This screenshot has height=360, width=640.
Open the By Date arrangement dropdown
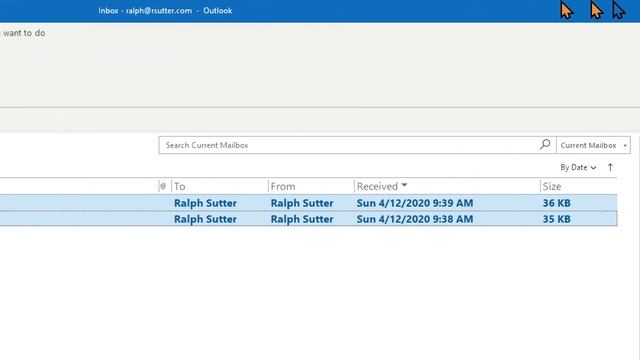578,167
